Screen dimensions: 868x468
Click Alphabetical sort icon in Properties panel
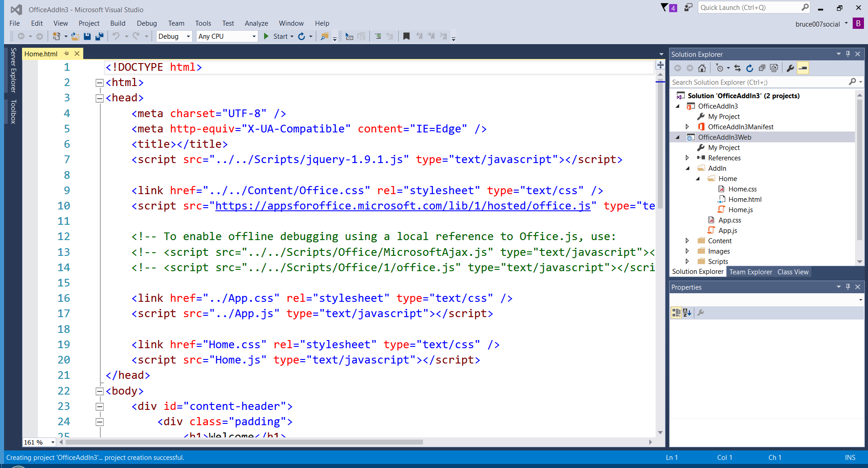click(687, 313)
